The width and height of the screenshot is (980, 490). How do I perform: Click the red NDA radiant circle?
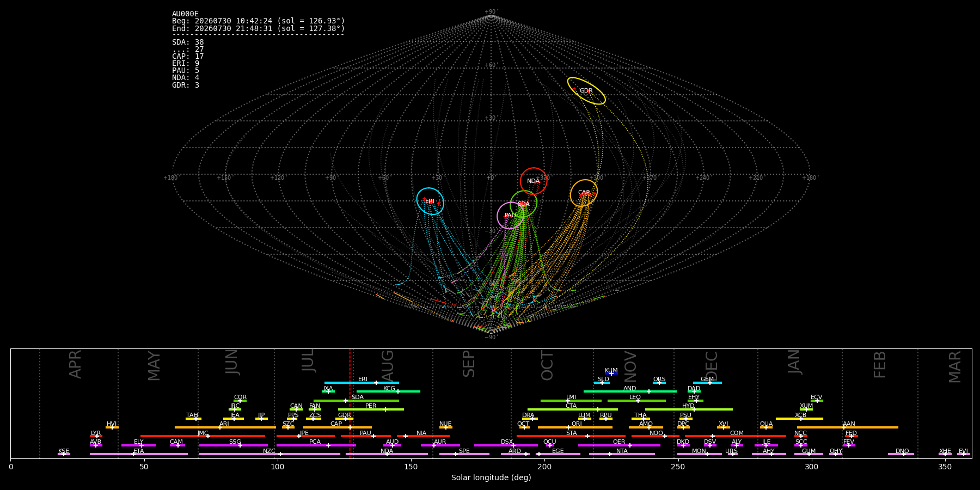[534, 181]
